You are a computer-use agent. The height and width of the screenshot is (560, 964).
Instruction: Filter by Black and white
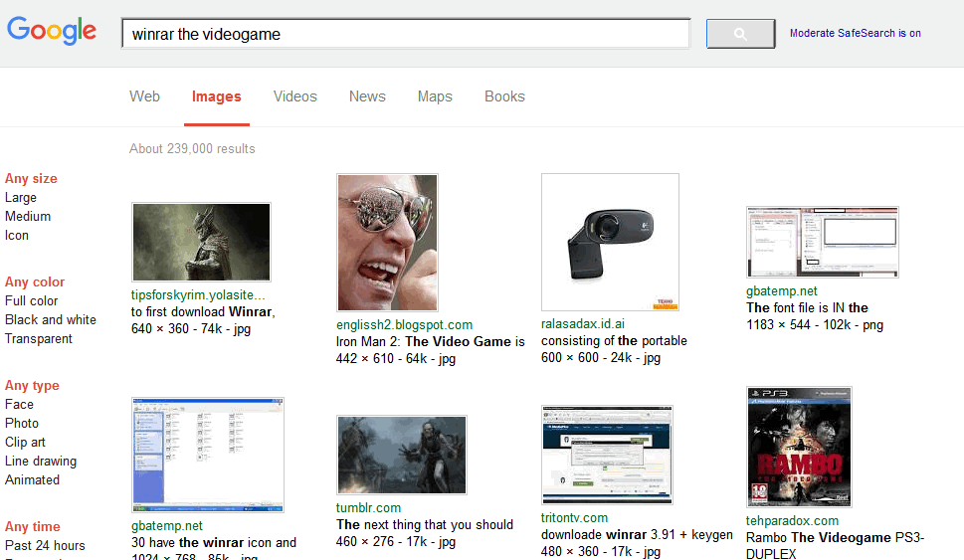[51, 319]
